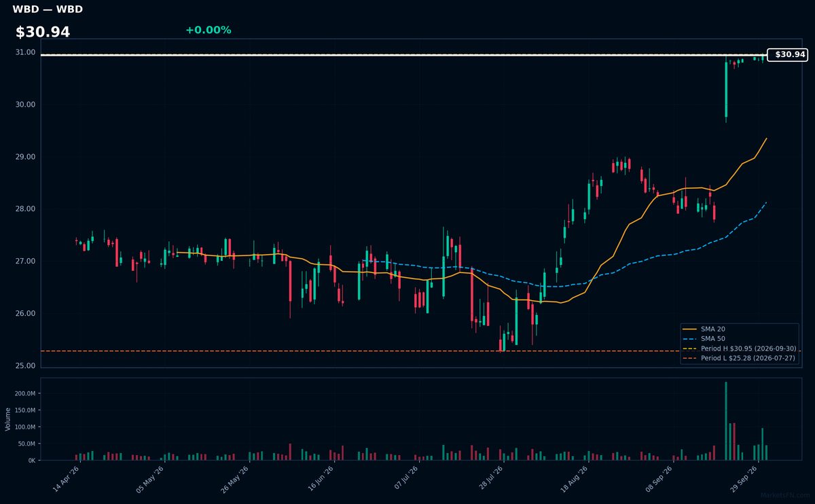Click the 200.0M volume axis label
Screen dimensions: 815x504
click(x=24, y=394)
